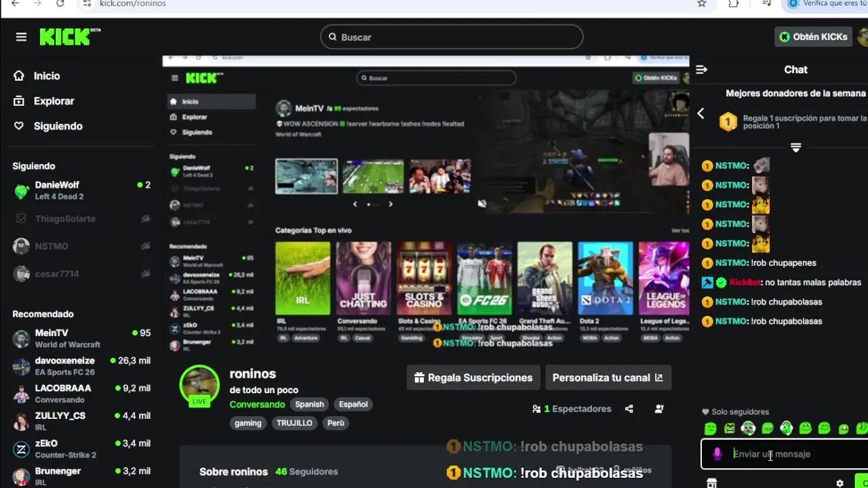Click the share stream icon
The image size is (868, 488).
tap(629, 409)
